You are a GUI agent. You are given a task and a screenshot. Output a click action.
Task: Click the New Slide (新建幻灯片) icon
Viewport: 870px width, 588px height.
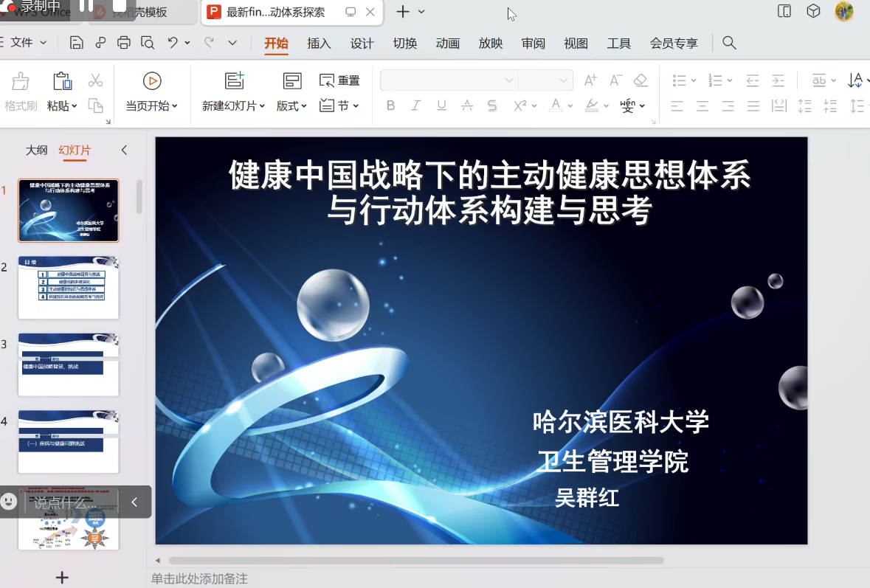click(x=234, y=81)
